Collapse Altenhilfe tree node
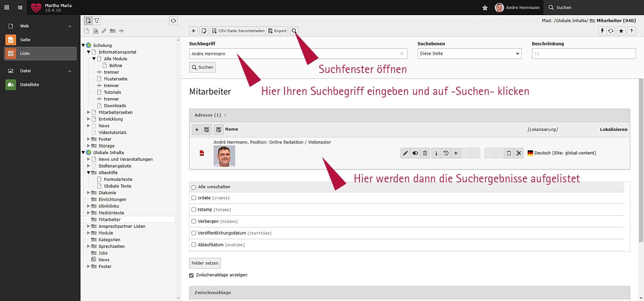Screen dimensions: 644x301 click(x=89, y=173)
